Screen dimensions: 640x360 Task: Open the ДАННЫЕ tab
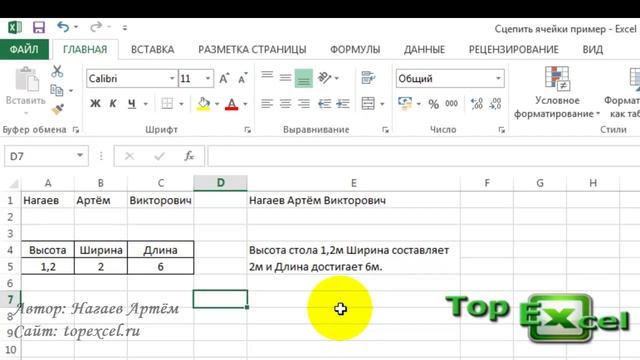click(x=424, y=49)
